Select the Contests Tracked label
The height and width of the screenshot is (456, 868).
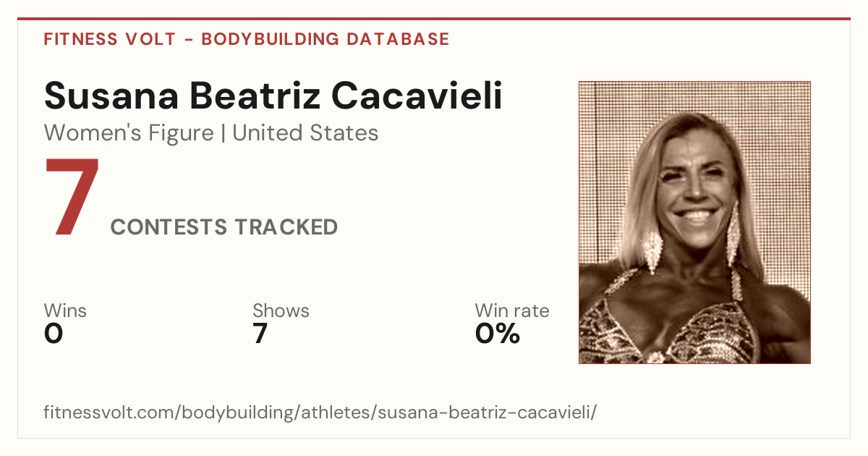click(224, 227)
